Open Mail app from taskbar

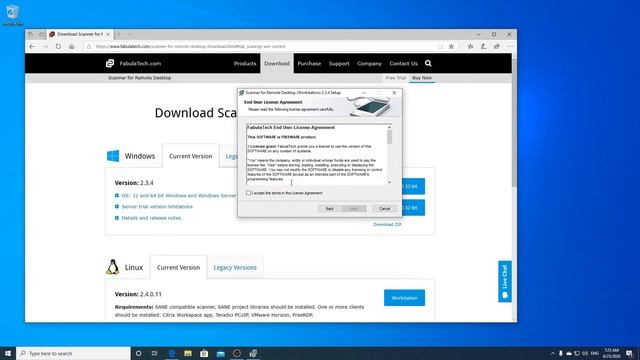click(x=220, y=353)
